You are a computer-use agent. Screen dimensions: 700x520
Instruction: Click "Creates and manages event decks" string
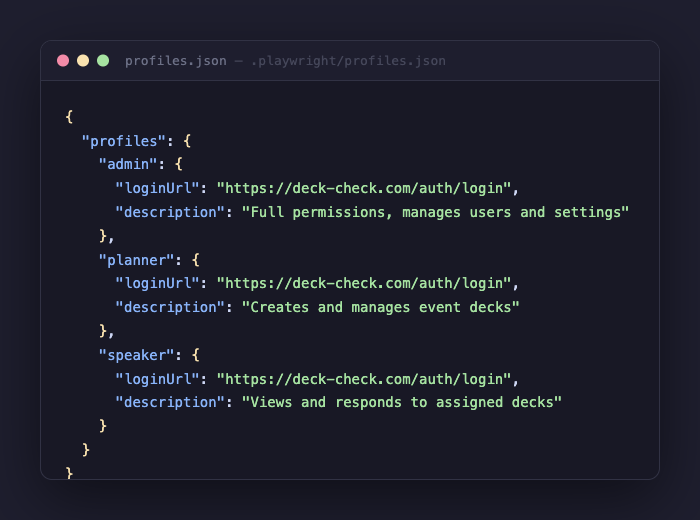click(x=380, y=308)
